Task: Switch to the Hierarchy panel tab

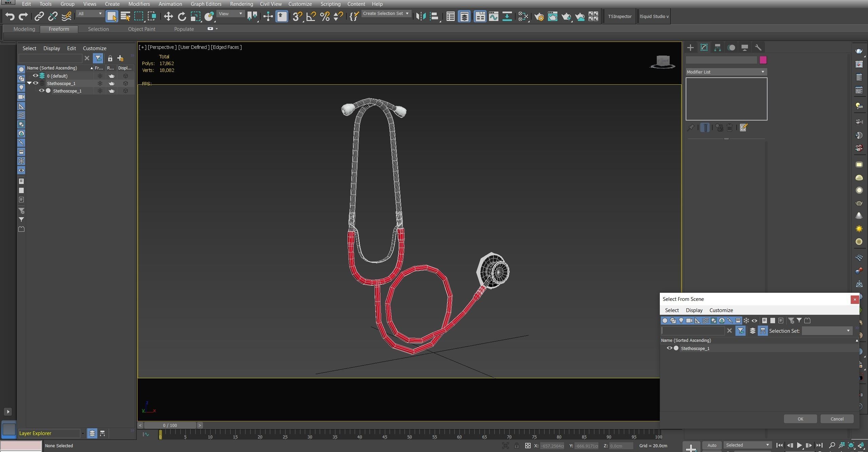Action: point(717,47)
